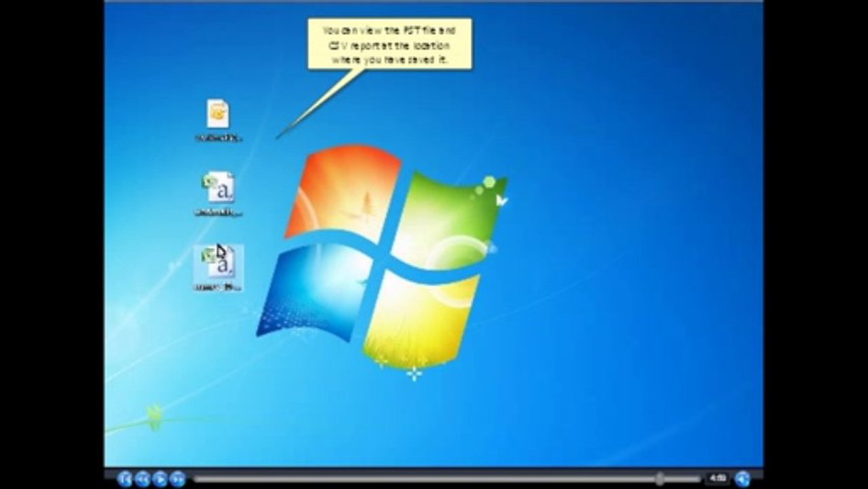Click the round blue button after the time display
Screen dimensions: 868x489
pos(743,479)
